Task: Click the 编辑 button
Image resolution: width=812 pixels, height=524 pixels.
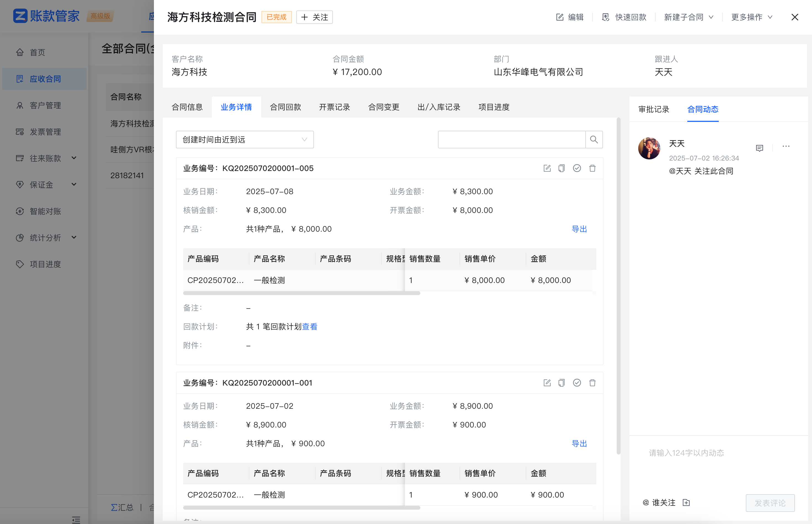Action: pos(570,17)
